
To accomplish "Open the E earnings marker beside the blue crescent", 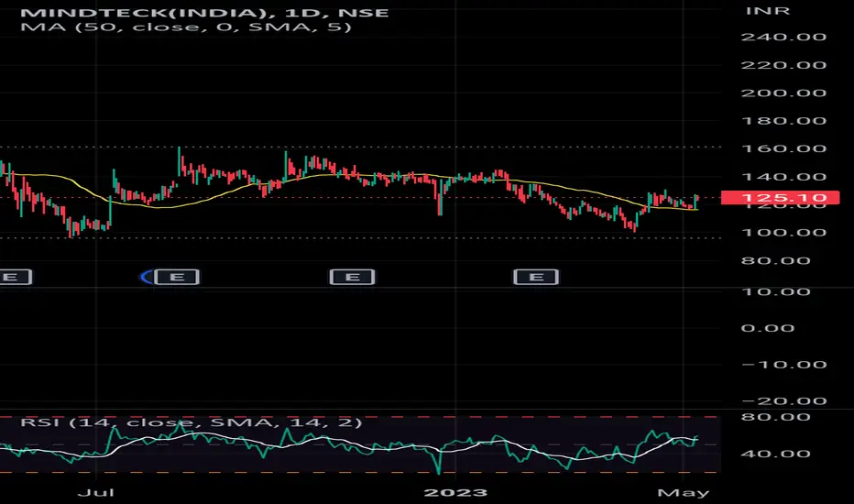I will (x=177, y=277).
